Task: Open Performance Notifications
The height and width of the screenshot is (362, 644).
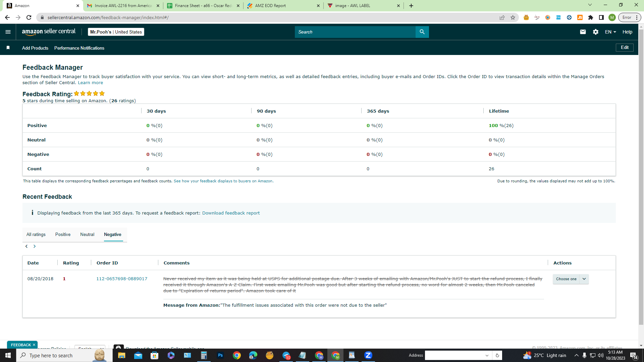Action: pos(79,48)
